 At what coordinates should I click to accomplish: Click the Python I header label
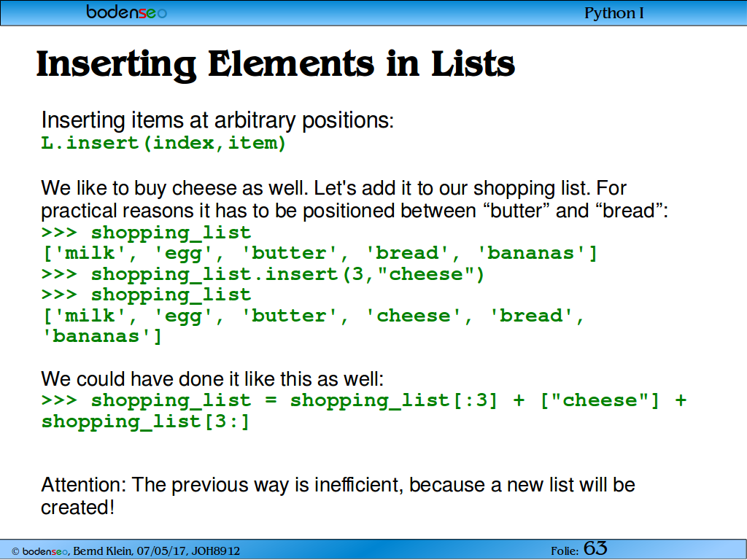coord(614,13)
